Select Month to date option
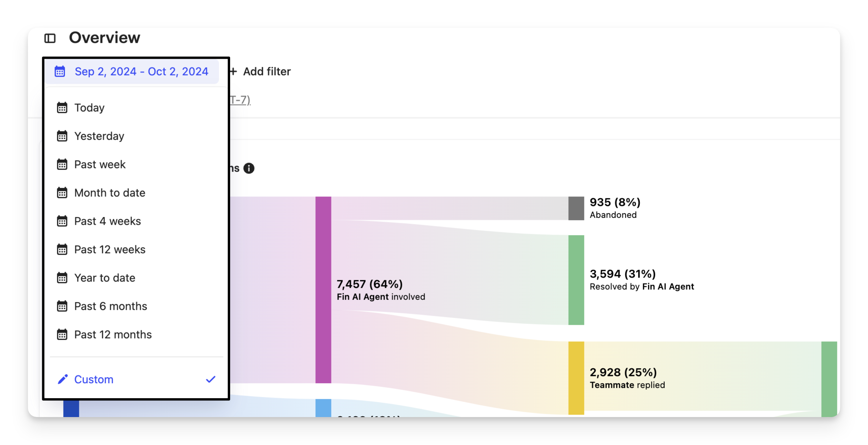This screenshot has height=445, width=868. pyautogui.click(x=110, y=193)
